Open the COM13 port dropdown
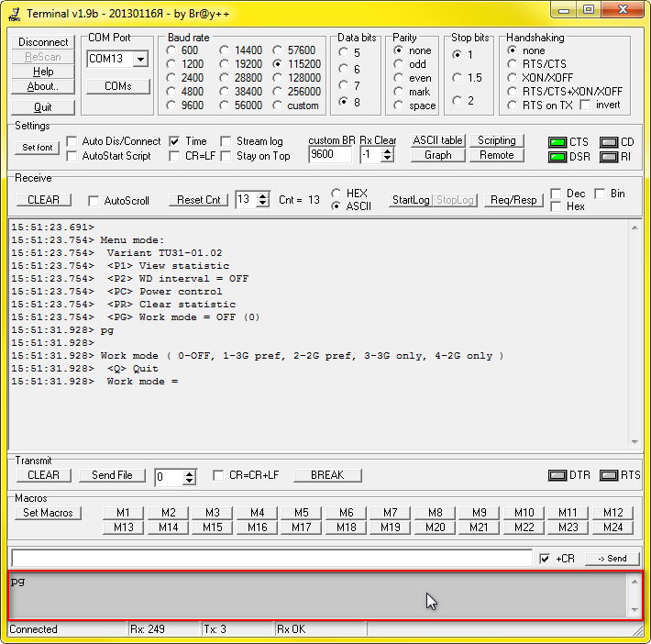 click(x=140, y=60)
